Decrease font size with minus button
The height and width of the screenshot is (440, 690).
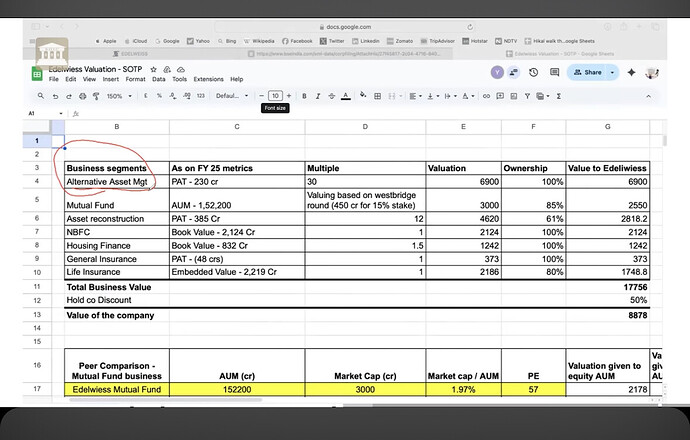click(260, 96)
